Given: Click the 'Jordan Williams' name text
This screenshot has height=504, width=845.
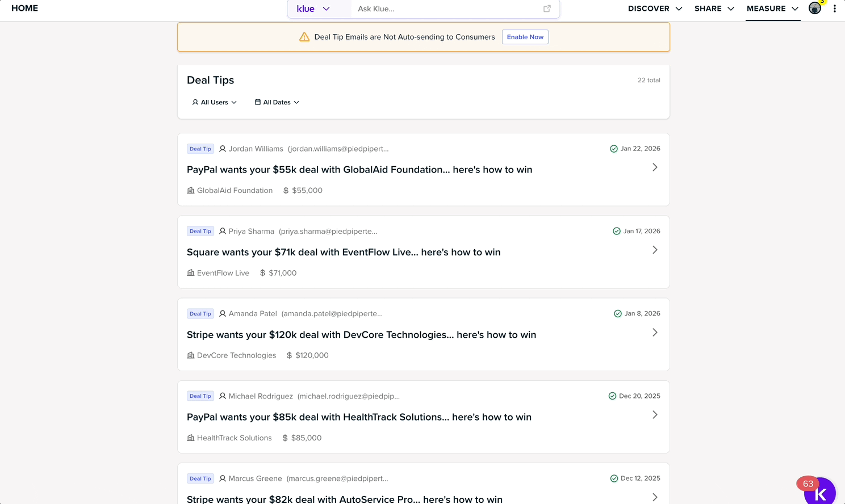Looking at the screenshot, I should [x=256, y=149].
